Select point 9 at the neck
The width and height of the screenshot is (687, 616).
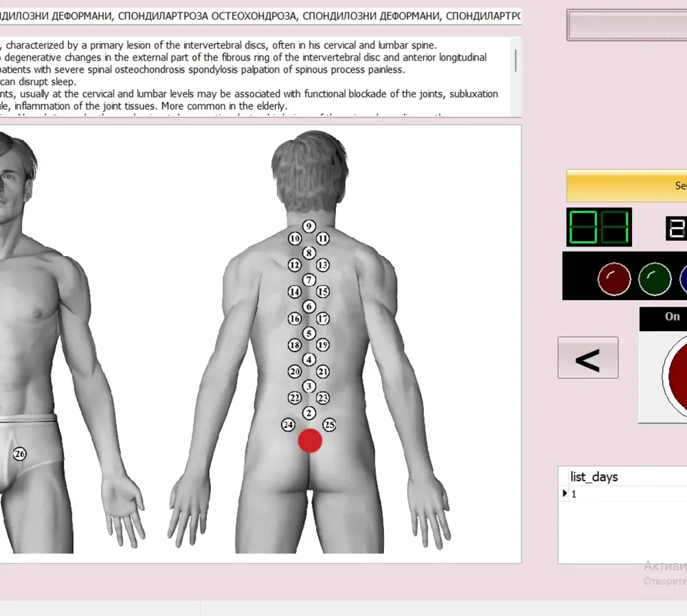(309, 226)
